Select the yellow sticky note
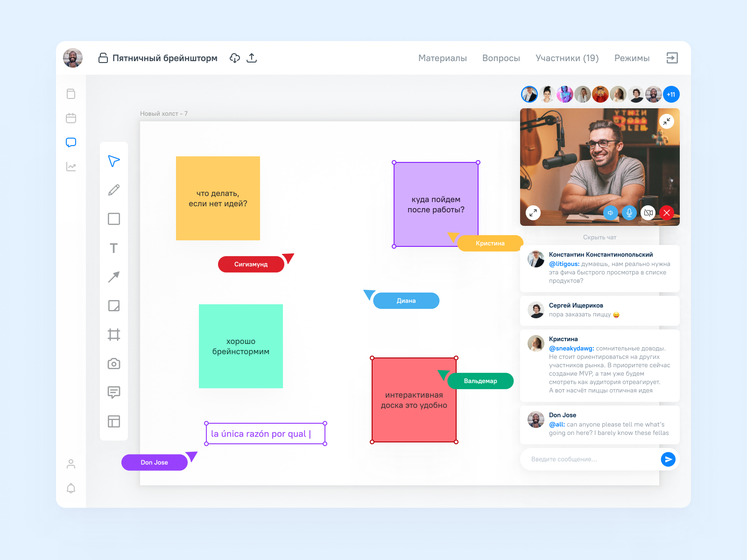 coord(218,198)
